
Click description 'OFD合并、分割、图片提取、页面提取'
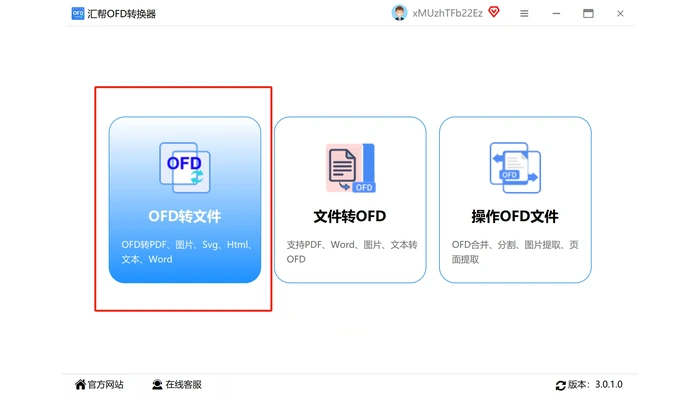(x=515, y=252)
